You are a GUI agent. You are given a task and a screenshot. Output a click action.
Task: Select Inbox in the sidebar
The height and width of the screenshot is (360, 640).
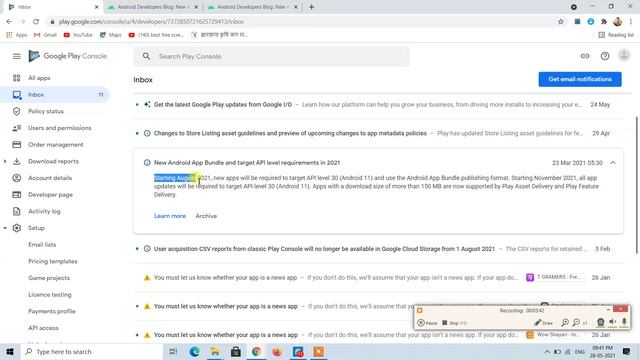point(55,95)
